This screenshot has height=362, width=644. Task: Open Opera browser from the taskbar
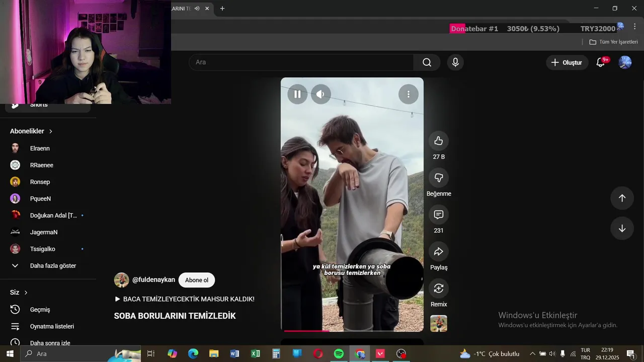[318, 354]
